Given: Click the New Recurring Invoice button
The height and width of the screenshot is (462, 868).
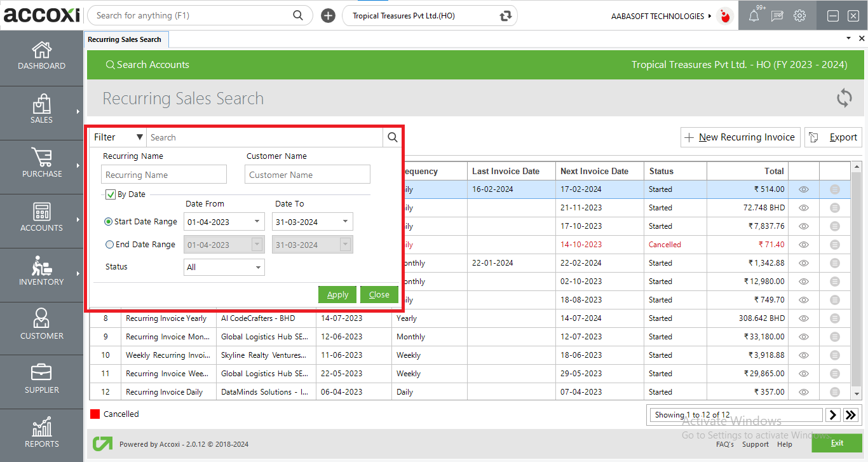Looking at the screenshot, I should pyautogui.click(x=740, y=137).
